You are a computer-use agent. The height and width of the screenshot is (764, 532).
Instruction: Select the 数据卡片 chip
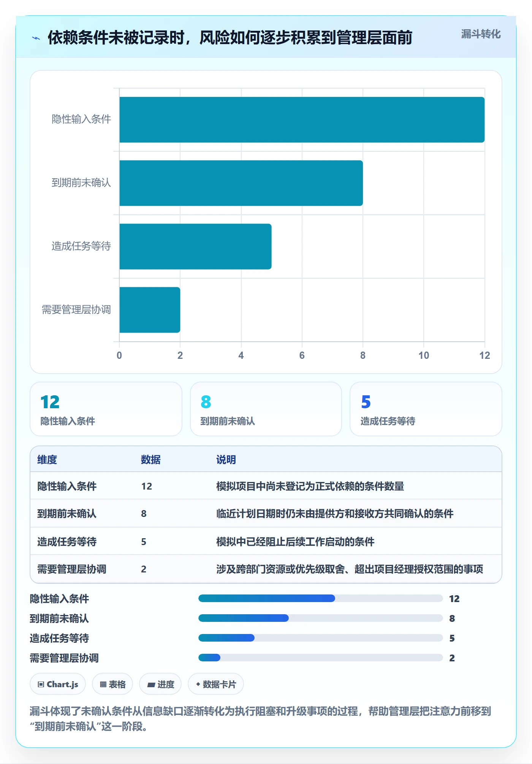(216, 684)
